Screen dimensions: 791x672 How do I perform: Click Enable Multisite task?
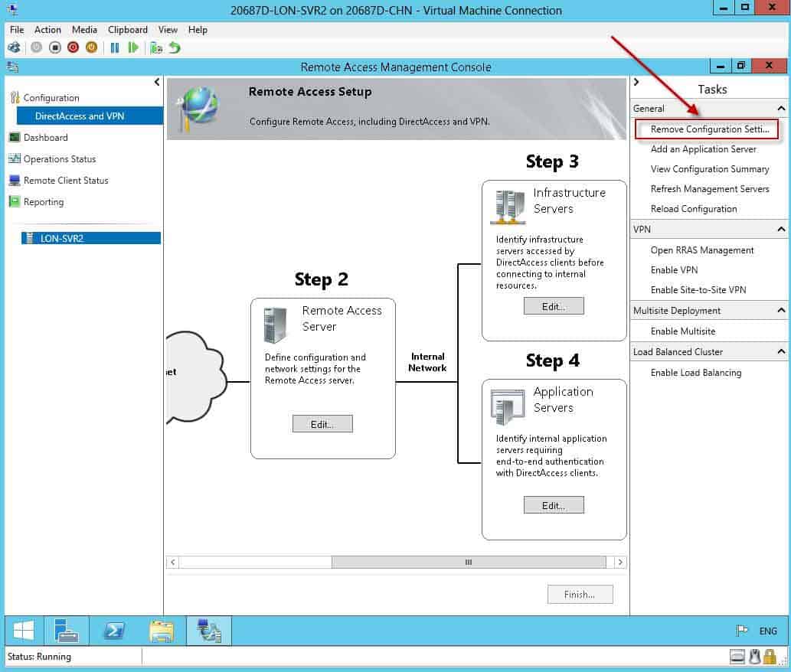click(x=682, y=331)
